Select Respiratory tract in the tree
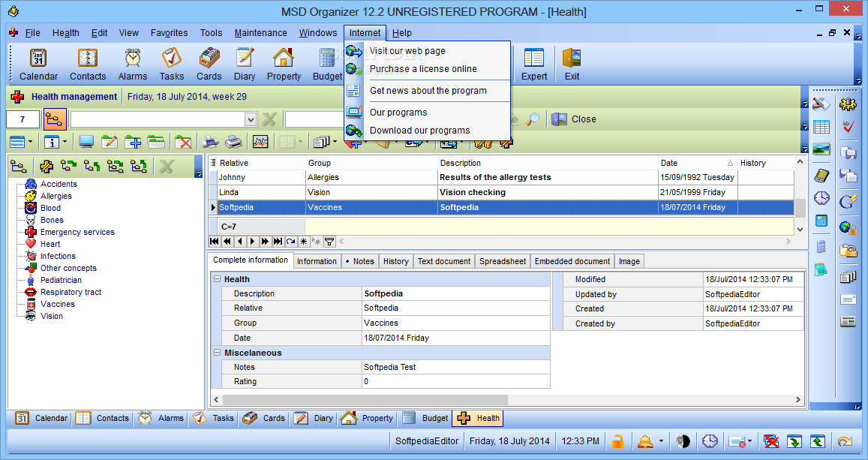The width and height of the screenshot is (868, 460). pos(71,292)
